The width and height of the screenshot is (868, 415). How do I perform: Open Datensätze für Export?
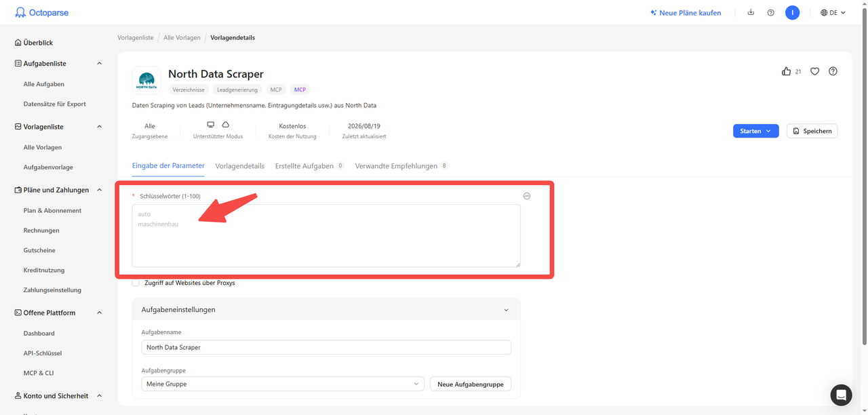[55, 104]
